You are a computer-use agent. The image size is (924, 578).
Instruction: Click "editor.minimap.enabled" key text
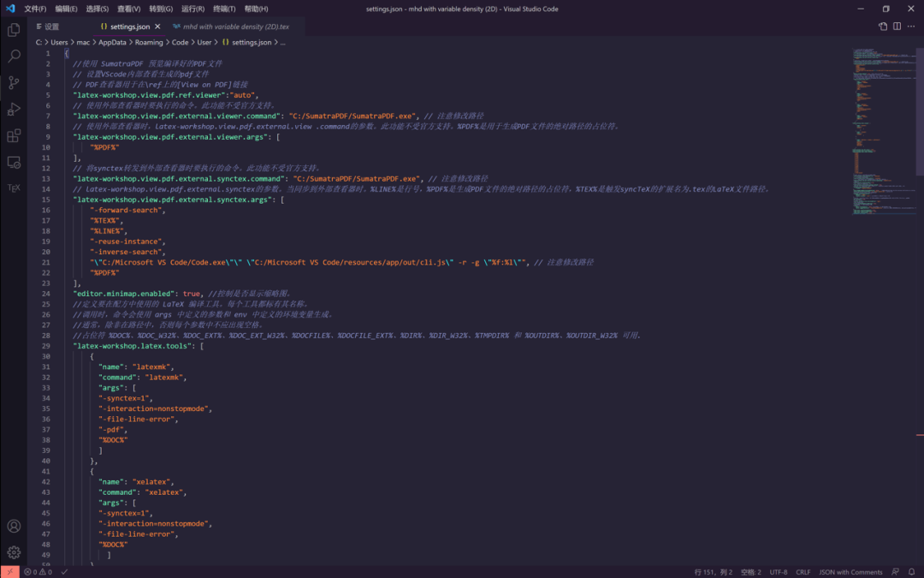126,294
